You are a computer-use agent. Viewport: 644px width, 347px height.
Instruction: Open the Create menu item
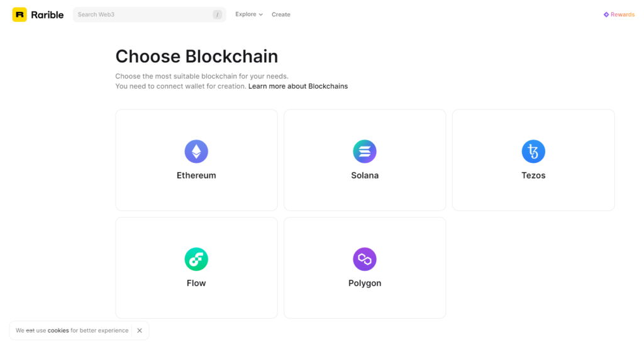click(x=281, y=14)
